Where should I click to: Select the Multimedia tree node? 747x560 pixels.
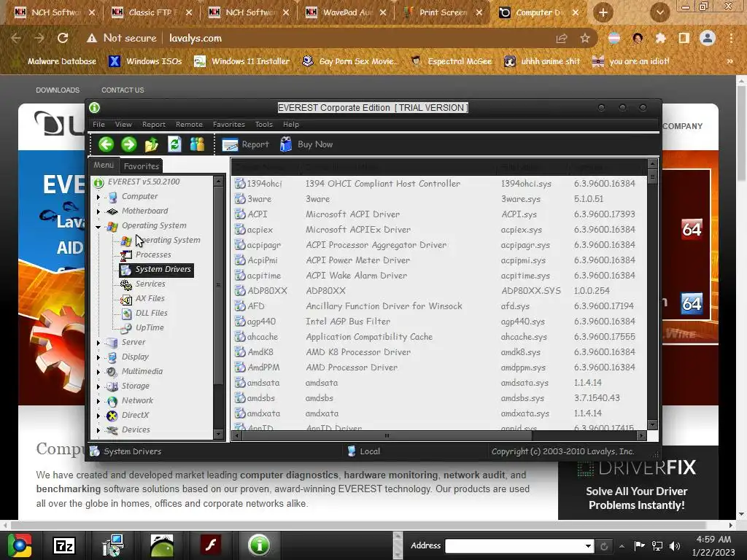(x=142, y=371)
